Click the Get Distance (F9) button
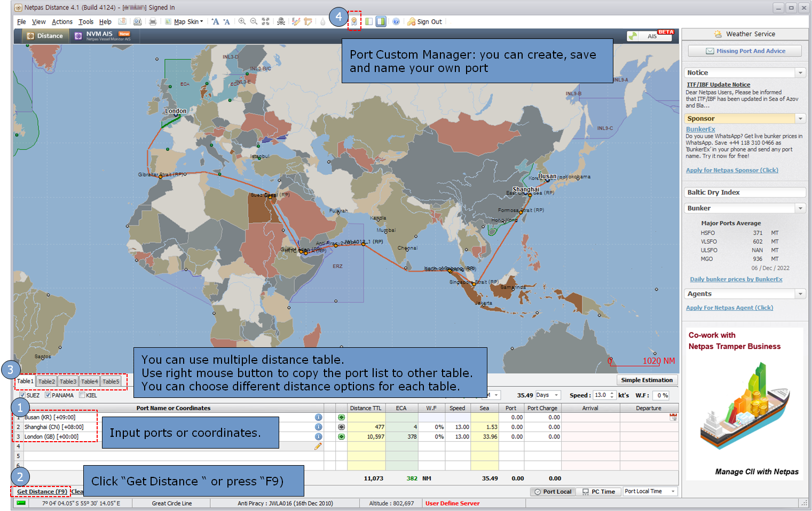 coord(42,492)
